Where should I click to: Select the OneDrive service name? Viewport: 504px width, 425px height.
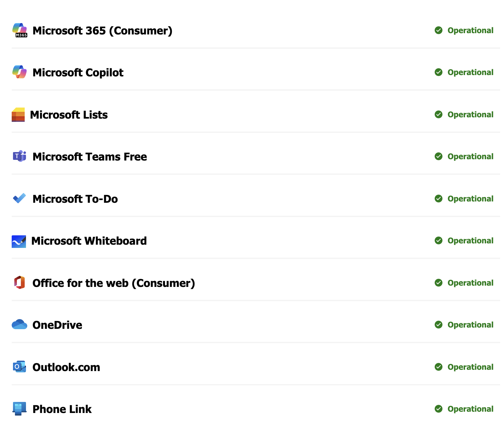click(57, 325)
